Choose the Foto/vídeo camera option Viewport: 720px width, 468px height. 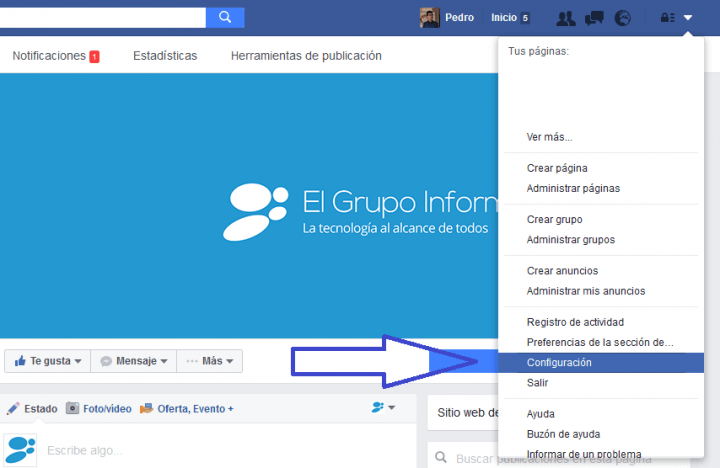point(99,408)
